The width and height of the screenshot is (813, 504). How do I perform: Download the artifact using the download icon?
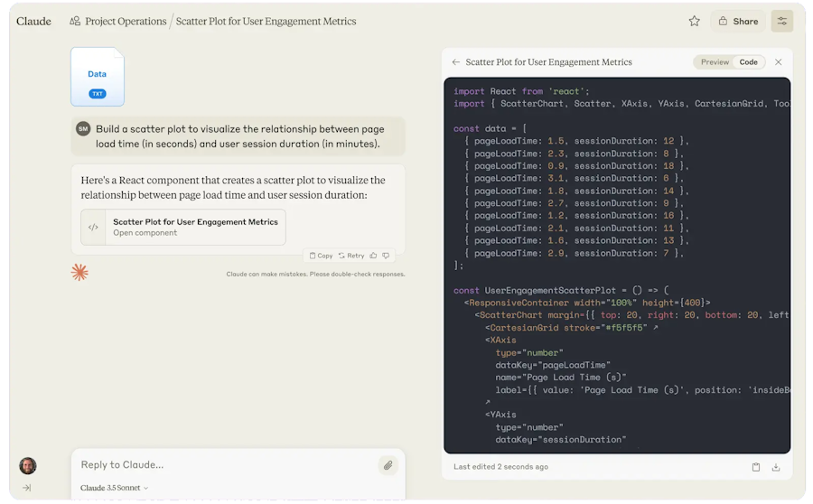[x=776, y=467]
